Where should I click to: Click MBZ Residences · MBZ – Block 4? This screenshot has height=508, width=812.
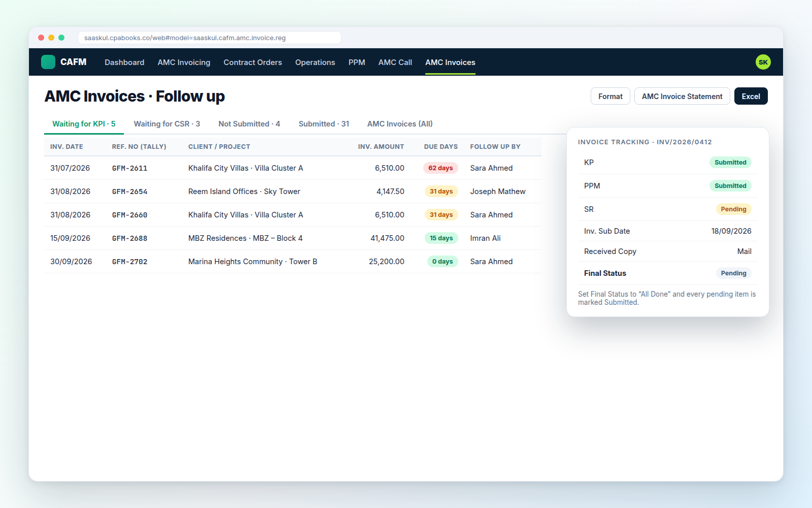[245, 238]
